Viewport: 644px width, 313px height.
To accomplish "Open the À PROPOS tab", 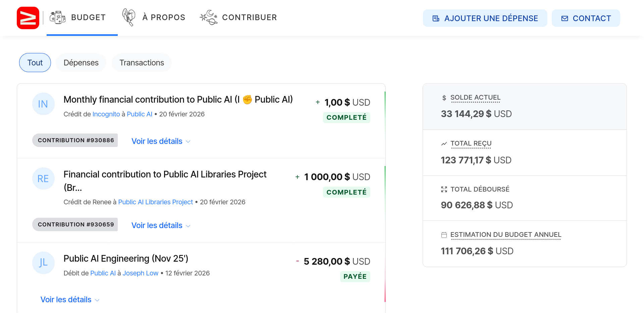I will coord(164,17).
